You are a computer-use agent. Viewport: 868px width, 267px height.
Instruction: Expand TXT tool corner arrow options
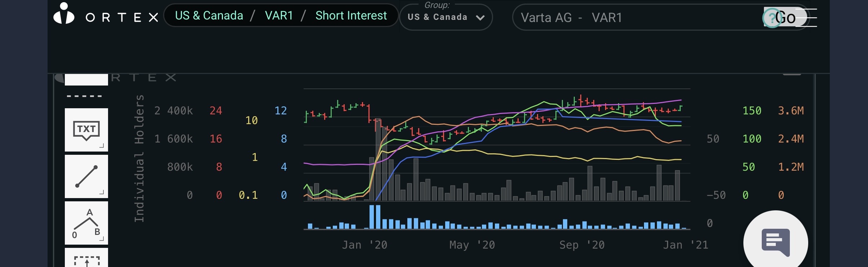102,146
